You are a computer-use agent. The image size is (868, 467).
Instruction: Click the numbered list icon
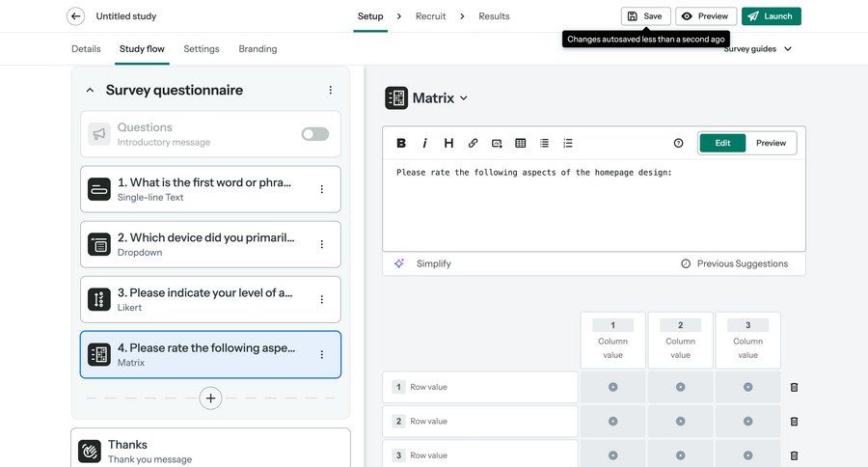click(568, 143)
